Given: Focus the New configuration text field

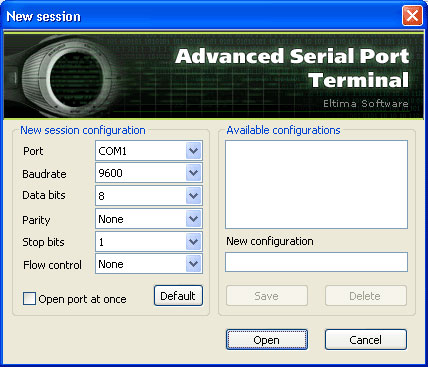Looking at the screenshot, I should click(x=316, y=262).
